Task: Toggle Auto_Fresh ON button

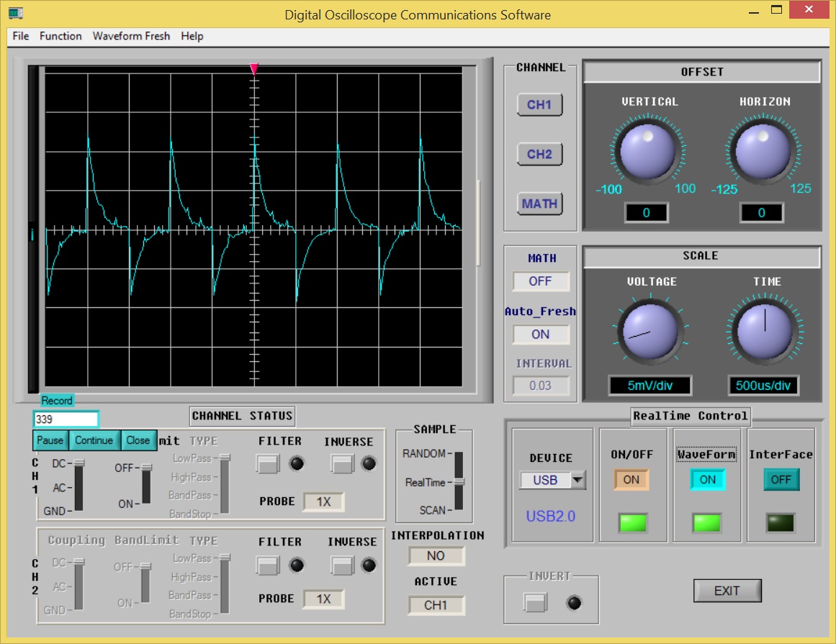Action: 541,335
